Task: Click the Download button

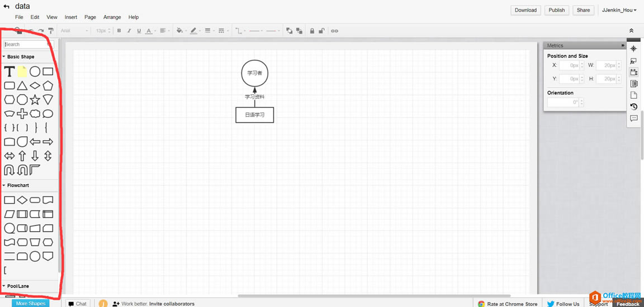Action: pos(525,10)
